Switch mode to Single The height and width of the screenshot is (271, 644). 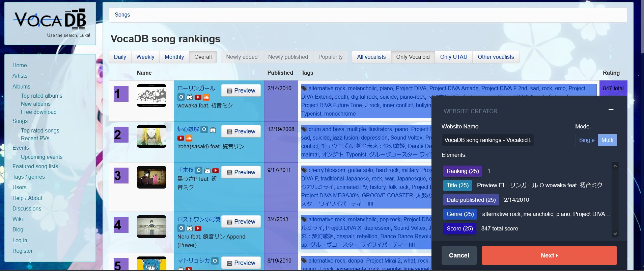point(586,140)
